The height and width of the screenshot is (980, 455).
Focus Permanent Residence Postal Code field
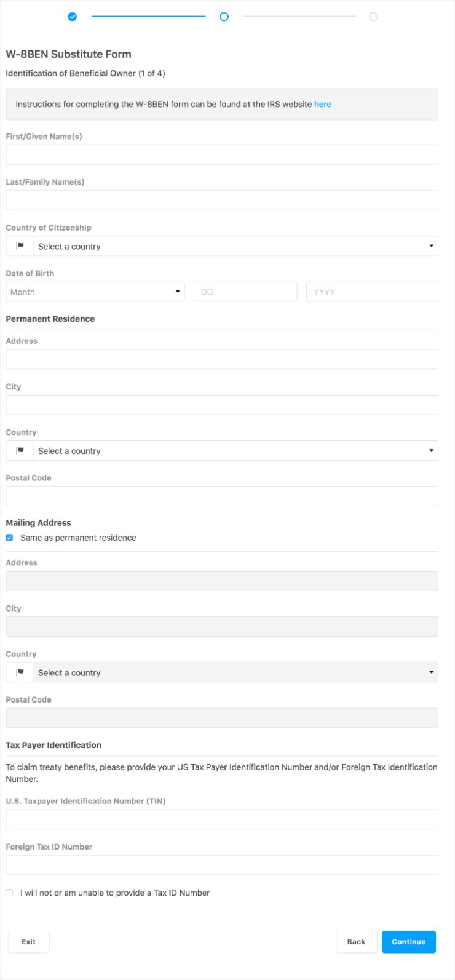coord(222,496)
